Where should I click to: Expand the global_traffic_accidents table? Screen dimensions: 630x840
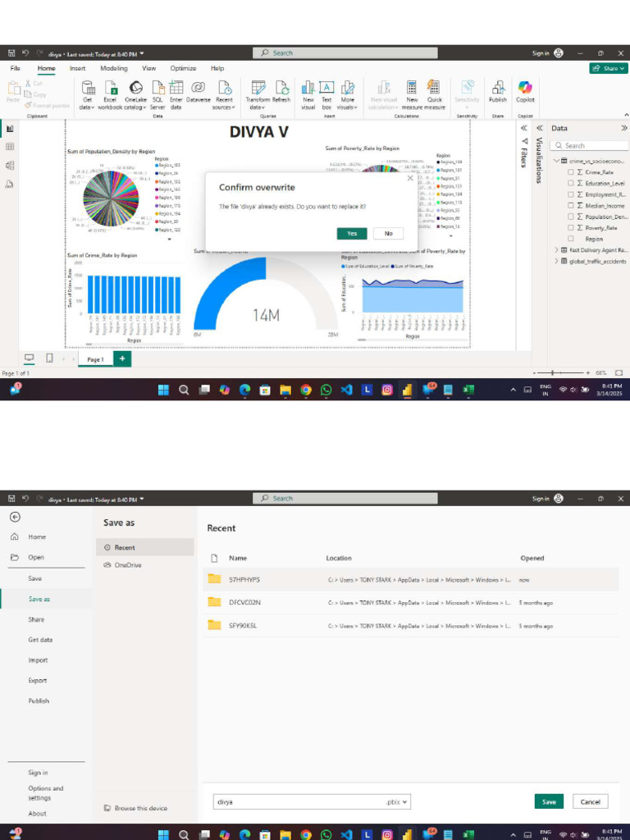[x=557, y=261]
